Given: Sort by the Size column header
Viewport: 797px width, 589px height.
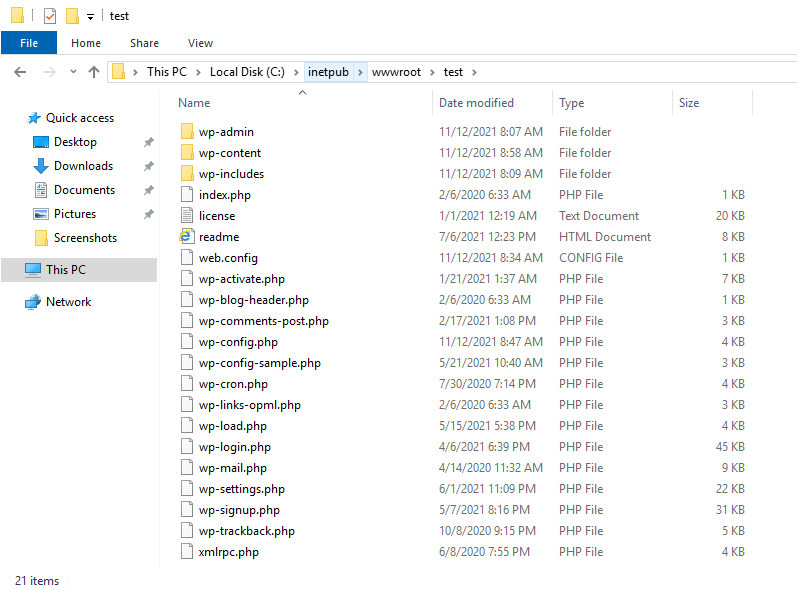Looking at the screenshot, I should point(689,103).
